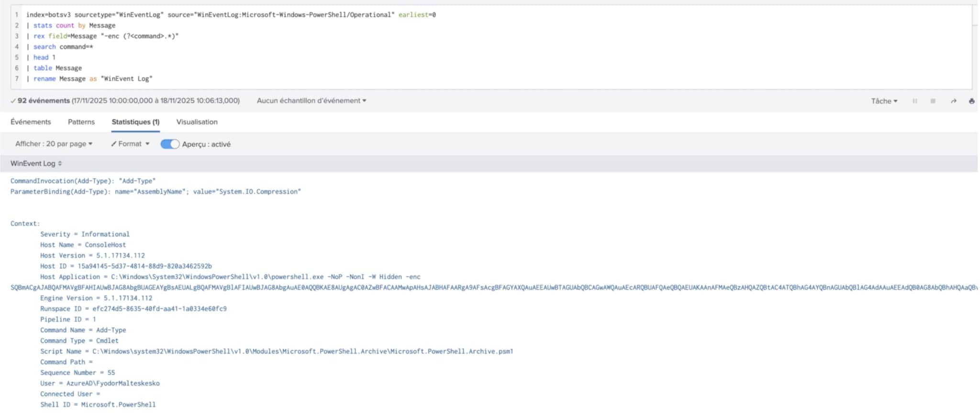980x413 pixels.
Task: Click the WinEvent Log sort arrows
Action: click(x=60, y=164)
